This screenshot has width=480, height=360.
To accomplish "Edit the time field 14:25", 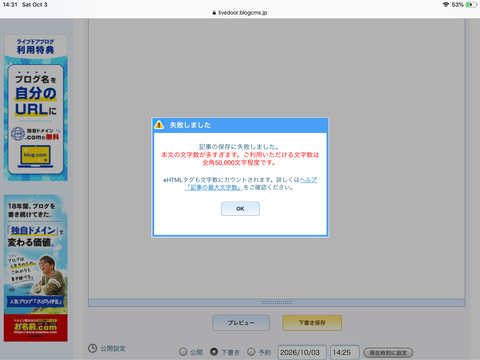I will 345,352.
